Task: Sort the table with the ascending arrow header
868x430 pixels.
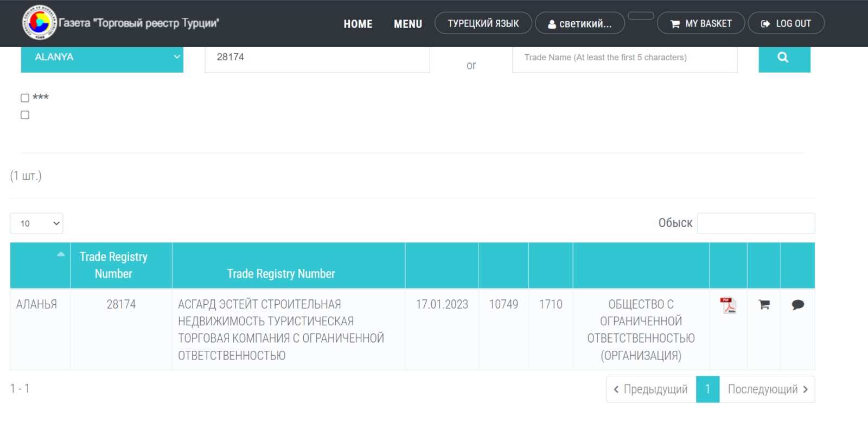Action: click(61, 254)
